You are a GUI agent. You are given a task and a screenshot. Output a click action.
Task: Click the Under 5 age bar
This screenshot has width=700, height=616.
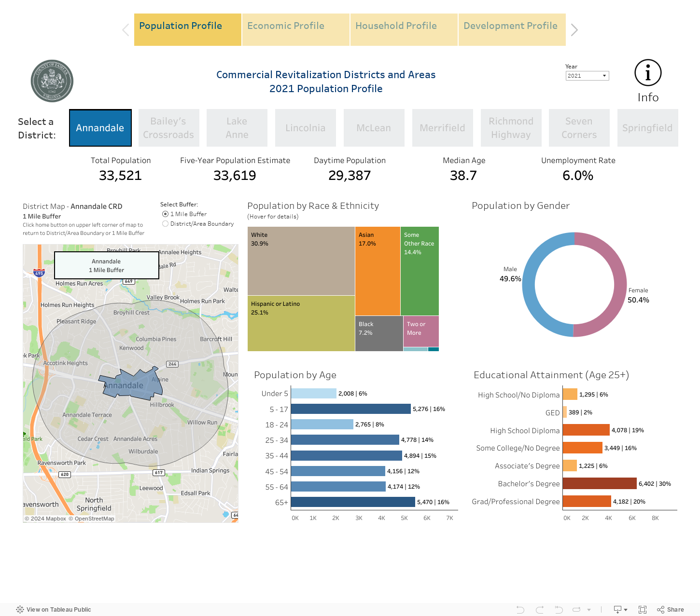click(314, 394)
